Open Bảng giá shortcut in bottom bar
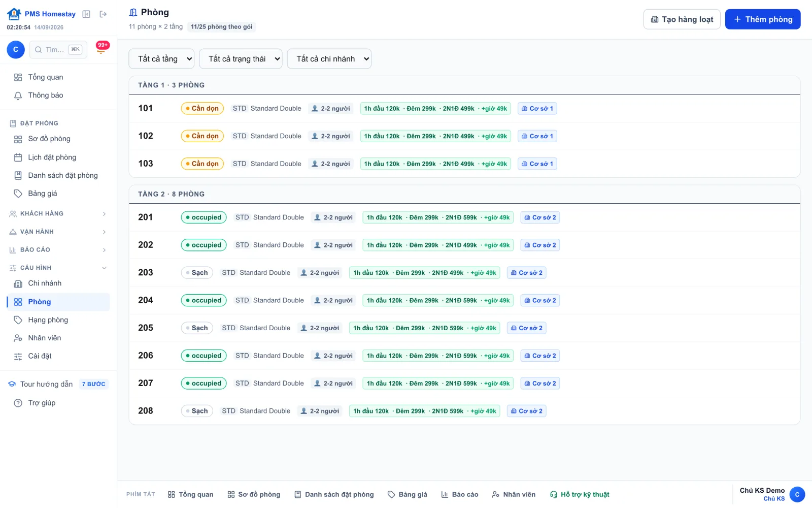Screen dimensions: 812x508 click(x=407, y=495)
